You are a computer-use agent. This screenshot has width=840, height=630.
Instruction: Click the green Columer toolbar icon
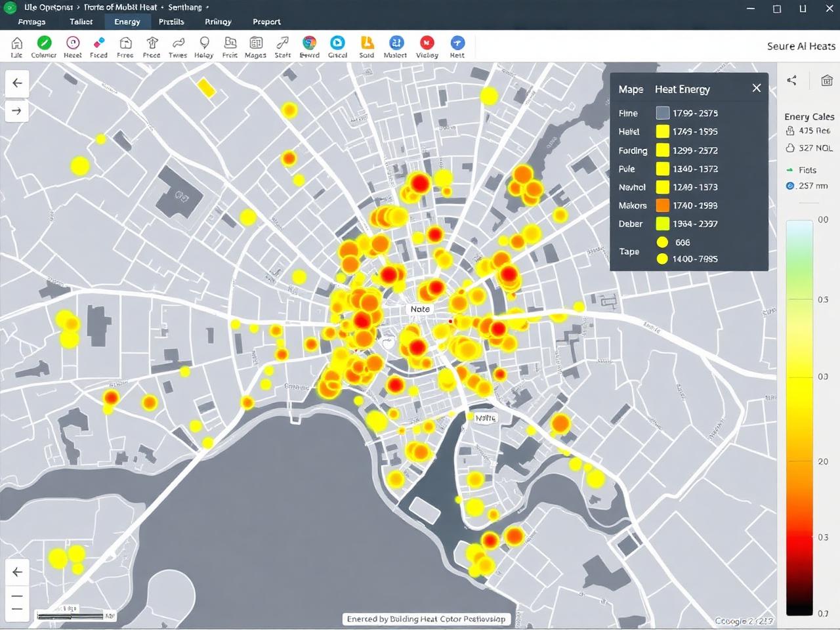pyautogui.click(x=44, y=43)
